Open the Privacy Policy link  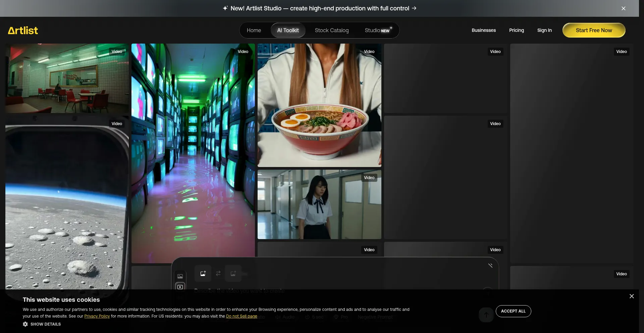(x=97, y=316)
